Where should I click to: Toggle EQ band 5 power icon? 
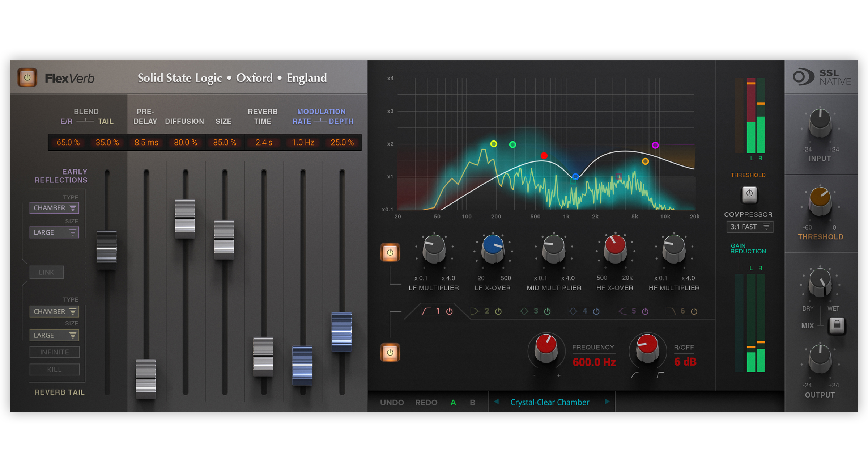pos(645,311)
